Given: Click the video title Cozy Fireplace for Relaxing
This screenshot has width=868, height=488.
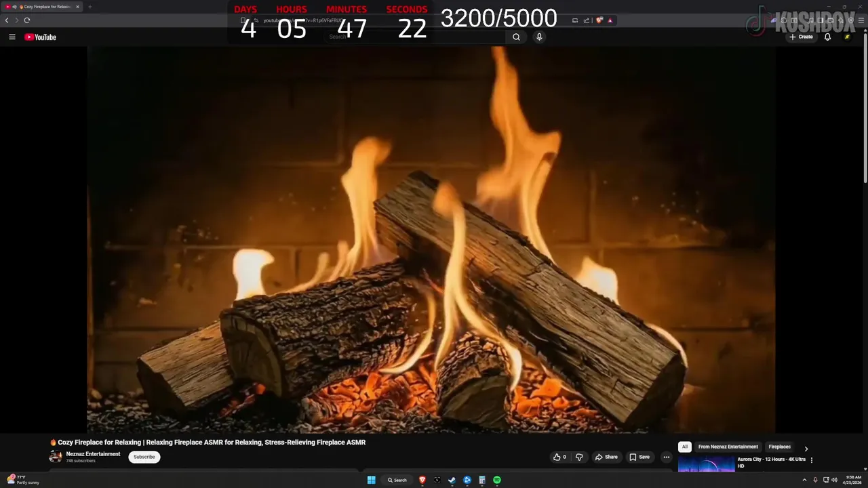Looking at the screenshot, I should (x=208, y=442).
